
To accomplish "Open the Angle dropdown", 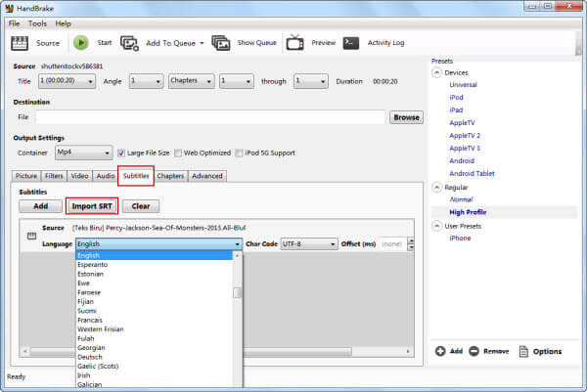I will [x=146, y=81].
